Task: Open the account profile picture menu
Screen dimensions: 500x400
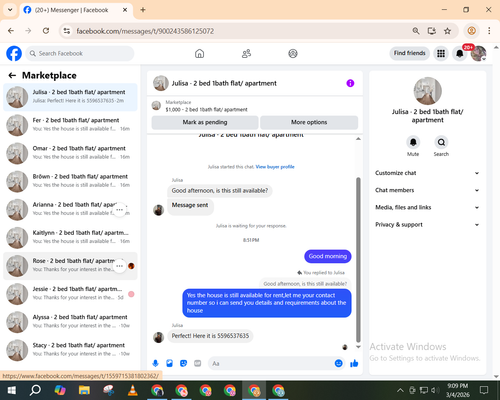Action: [478, 53]
